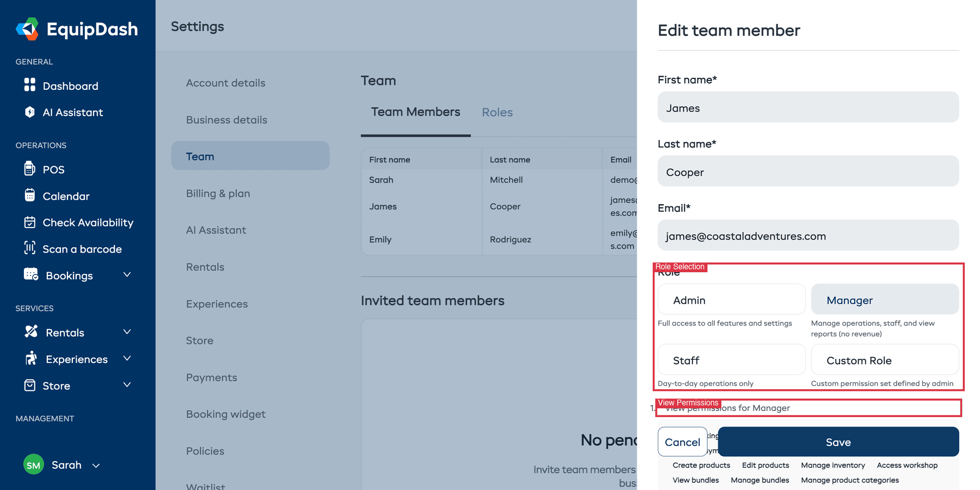The height and width of the screenshot is (490, 980).
Task: Open the Calendar view
Action: tap(65, 196)
